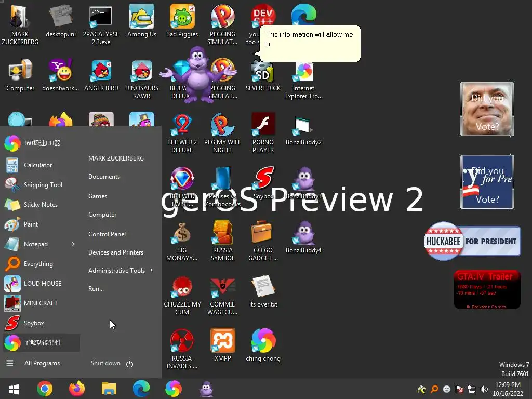
Task: Select the COMMIE WAGECU... desktop icon
Action: 222,295
